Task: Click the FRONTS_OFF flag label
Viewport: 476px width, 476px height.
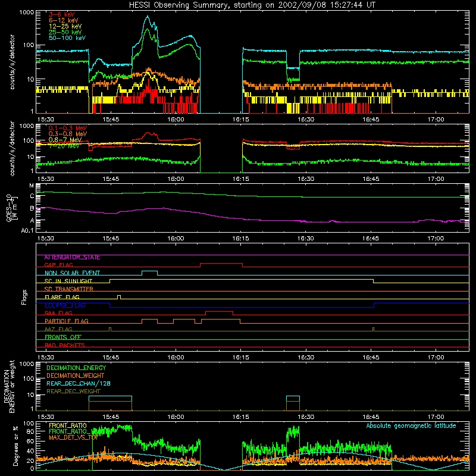Action: point(63,337)
